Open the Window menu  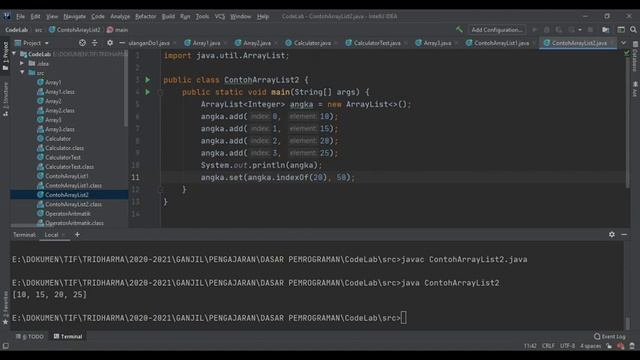click(x=240, y=16)
